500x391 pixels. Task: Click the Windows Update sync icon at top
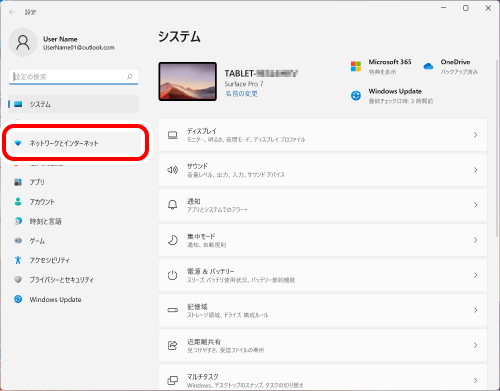(x=356, y=96)
